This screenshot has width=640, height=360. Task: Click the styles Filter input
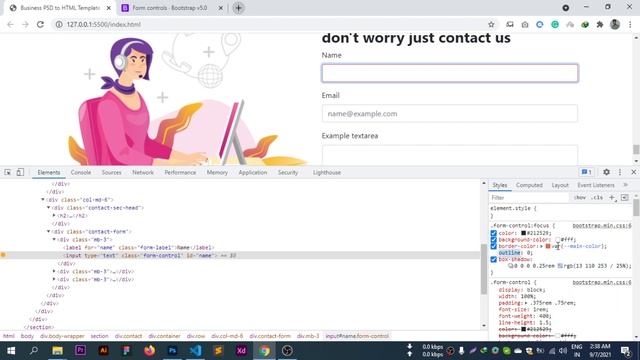coord(529,198)
